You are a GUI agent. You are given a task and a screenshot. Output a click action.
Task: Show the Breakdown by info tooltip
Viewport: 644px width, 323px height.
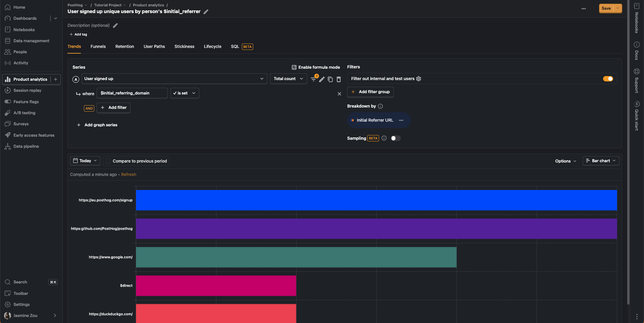click(x=380, y=106)
